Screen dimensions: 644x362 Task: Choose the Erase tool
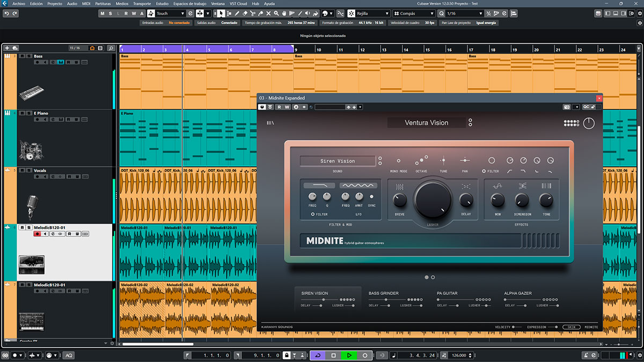pyautogui.click(x=245, y=13)
